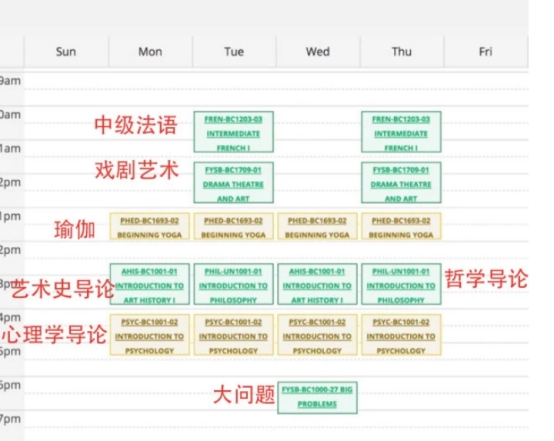Open Thursday's Introduction to Philosophy block

401,284
